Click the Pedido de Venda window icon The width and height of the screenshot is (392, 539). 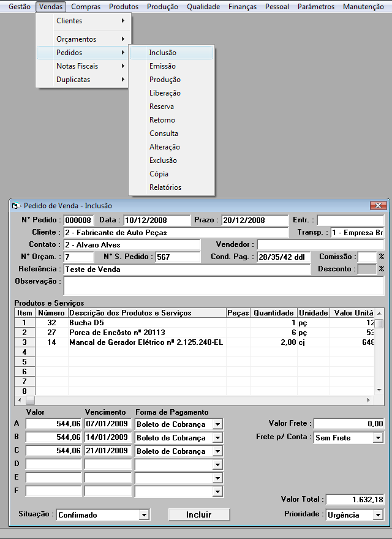point(15,206)
